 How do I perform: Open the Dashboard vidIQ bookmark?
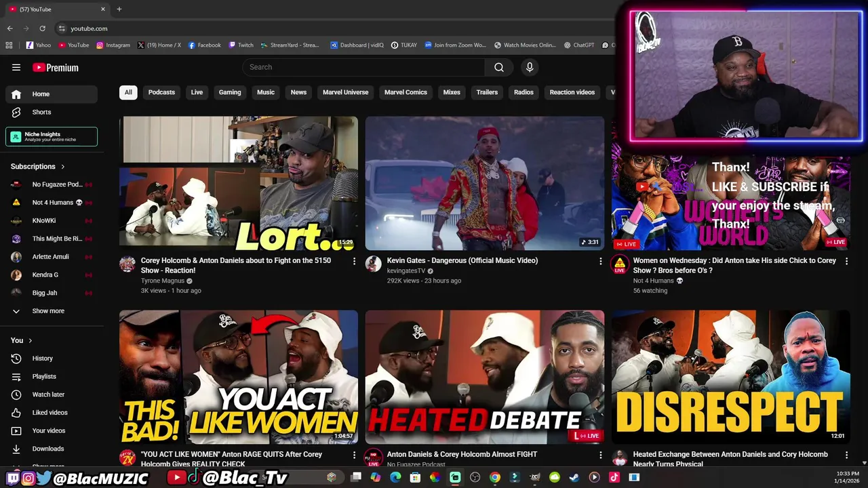[x=357, y=45]
